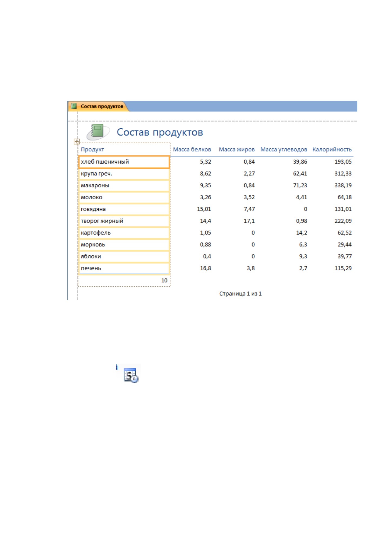Select fat value 17,1 for творог жирный
The width and height of the screenshot is (392, 555).
pos(249,221)
